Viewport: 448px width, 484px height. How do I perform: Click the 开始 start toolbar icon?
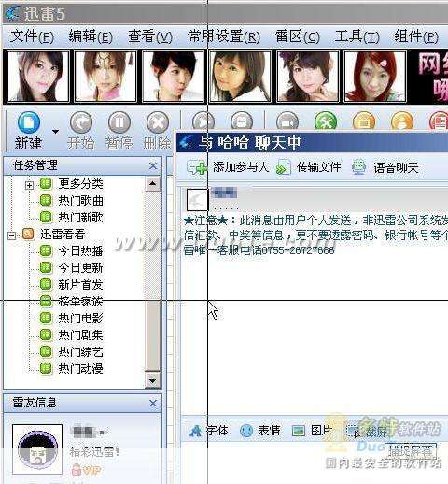point(81,122)
